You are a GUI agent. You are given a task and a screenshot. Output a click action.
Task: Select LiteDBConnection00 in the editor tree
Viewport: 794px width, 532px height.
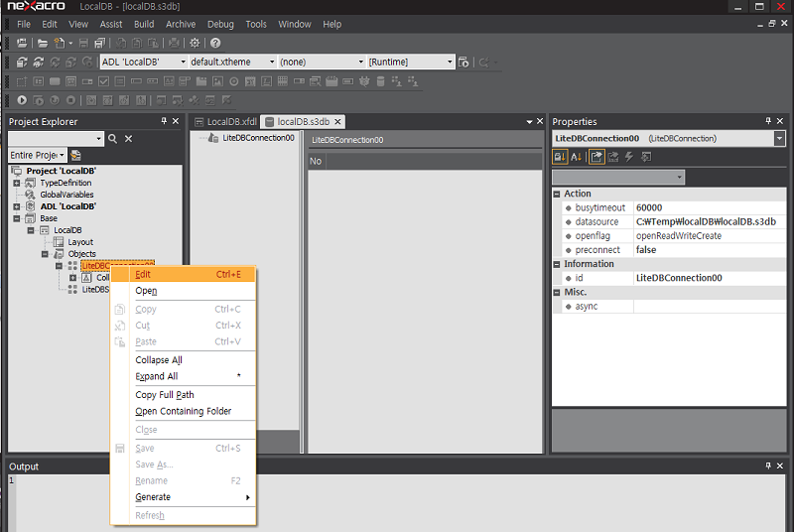point(258,138)
